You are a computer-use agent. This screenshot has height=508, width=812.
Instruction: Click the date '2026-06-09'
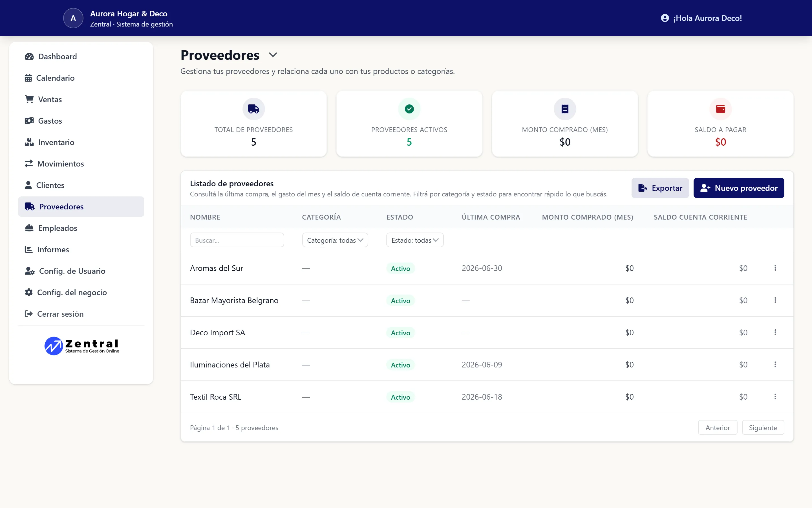click(482, 365)
